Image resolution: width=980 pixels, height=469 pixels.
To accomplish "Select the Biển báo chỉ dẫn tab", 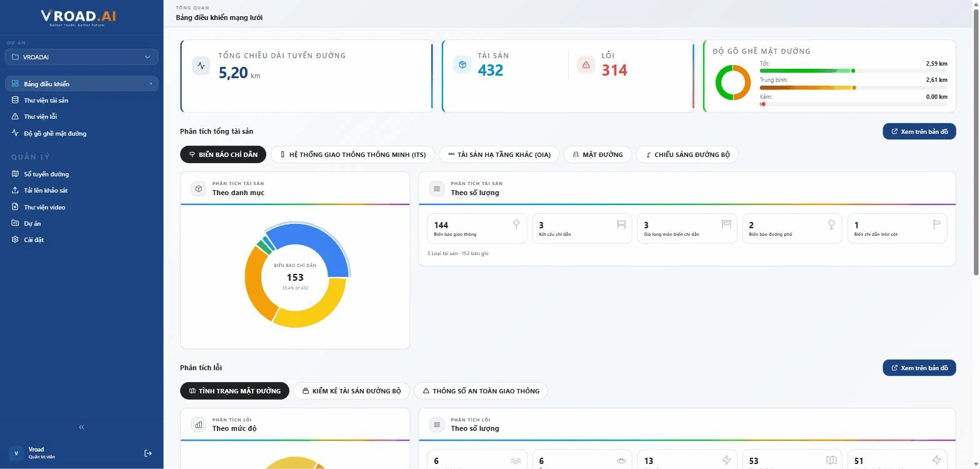I will 223,154.
